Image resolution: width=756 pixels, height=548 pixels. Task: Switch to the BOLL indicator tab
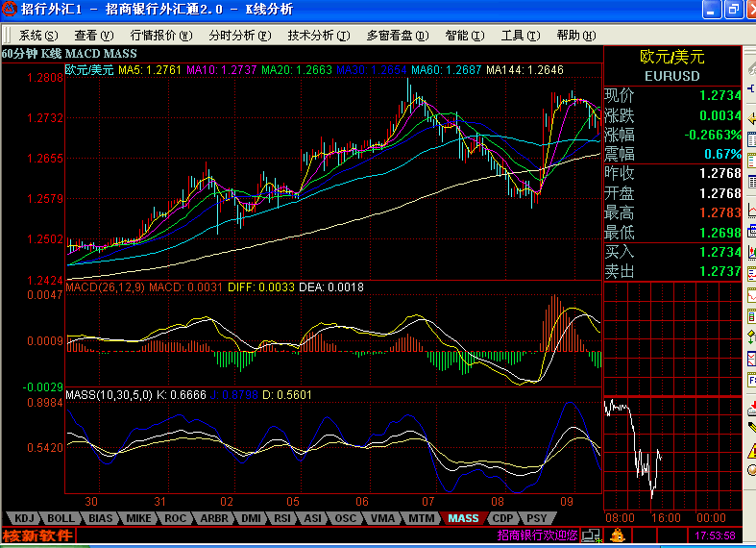pos(61,518)
